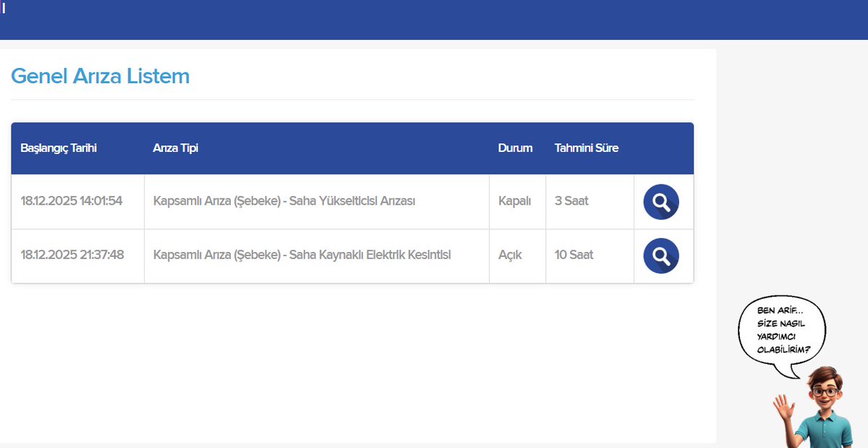Click 'Kapsamlı Arıza (Şebeke) - Saha Kaynaklı Elektrik Kesintisi' text
The image size is (868, 448).
[x=302, y=255]
